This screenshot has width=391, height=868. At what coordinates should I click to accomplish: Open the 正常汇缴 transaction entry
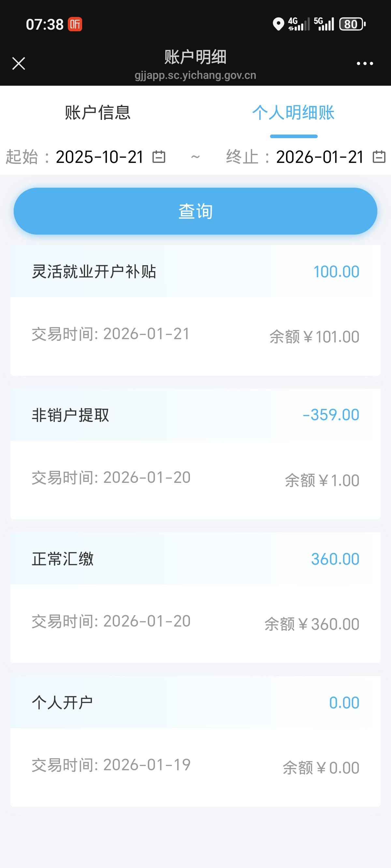point(195,597)
